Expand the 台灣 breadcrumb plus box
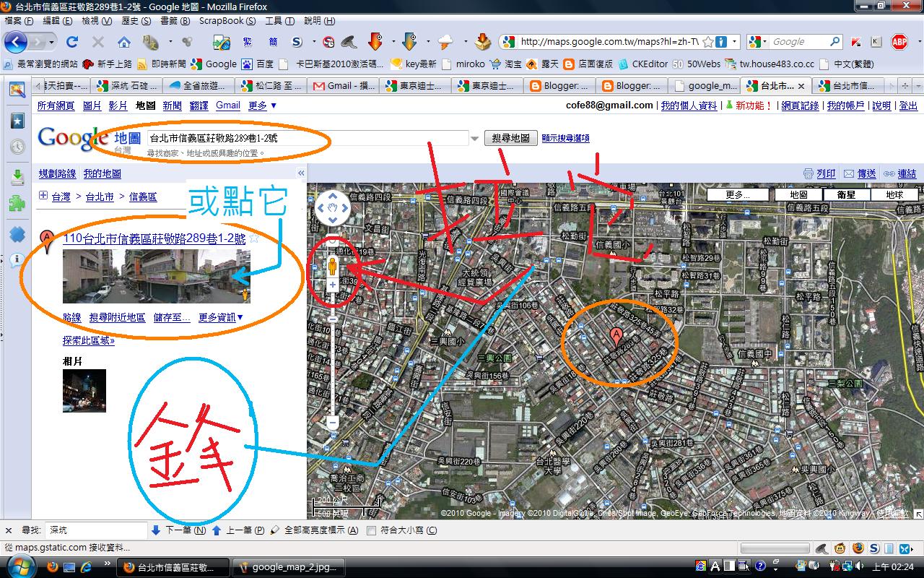The width and height of the screenshot is (924, 578). [43, 196]
